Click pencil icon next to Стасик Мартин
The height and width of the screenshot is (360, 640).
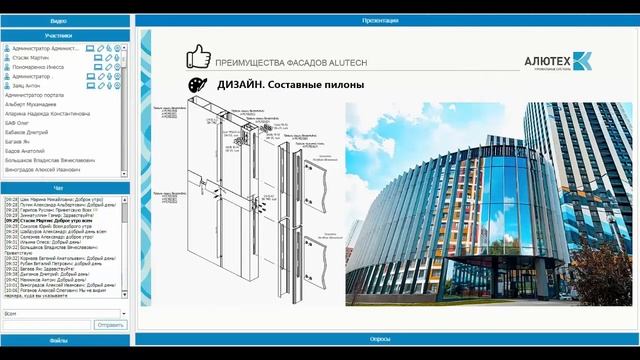[109, 58]
